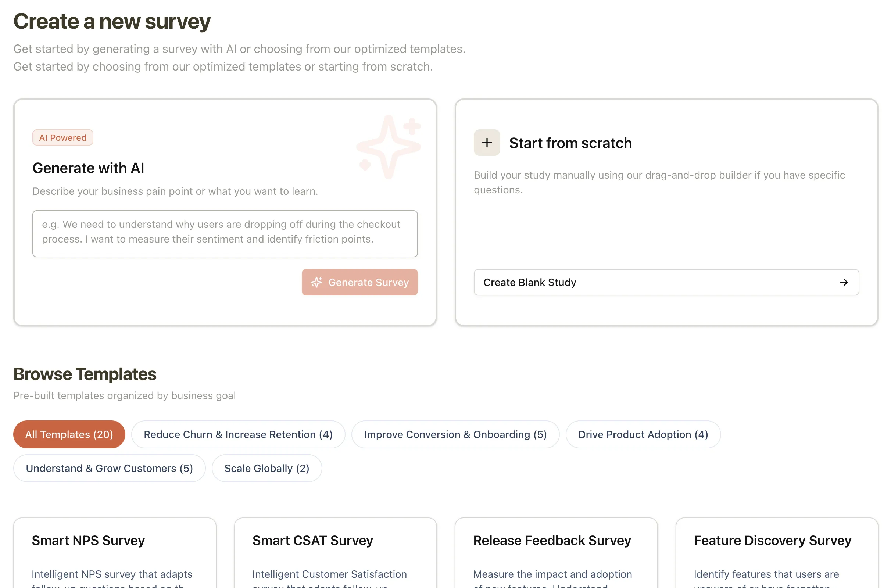Select the Reduce Churn & Increase Retention filter

[x=238, y=434]
